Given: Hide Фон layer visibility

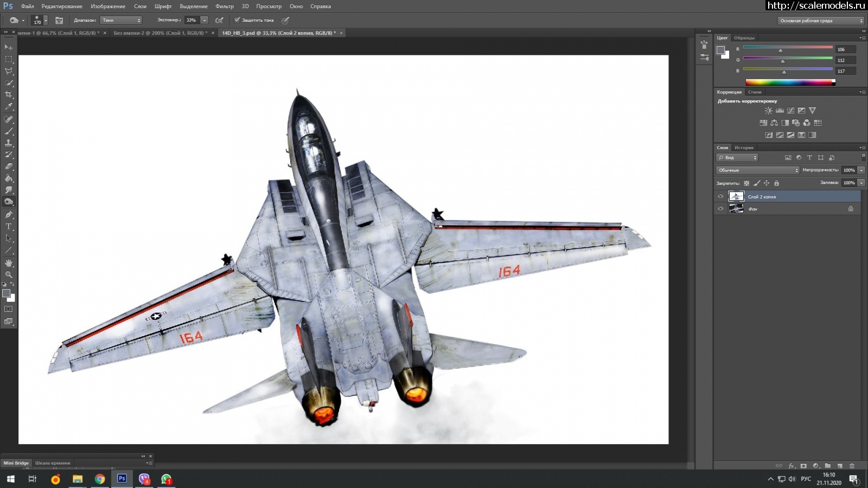Looking at the screenshot, I should pos(720,209).
